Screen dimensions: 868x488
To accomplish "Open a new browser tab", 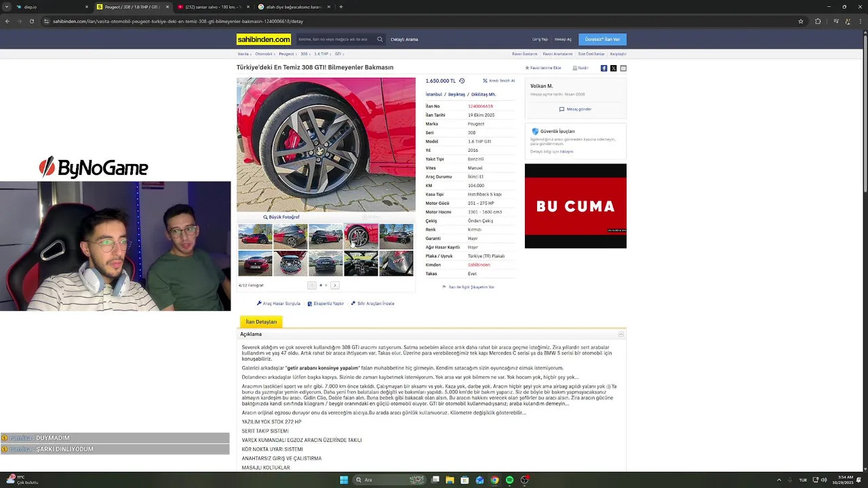I will (x=341, y=7).
